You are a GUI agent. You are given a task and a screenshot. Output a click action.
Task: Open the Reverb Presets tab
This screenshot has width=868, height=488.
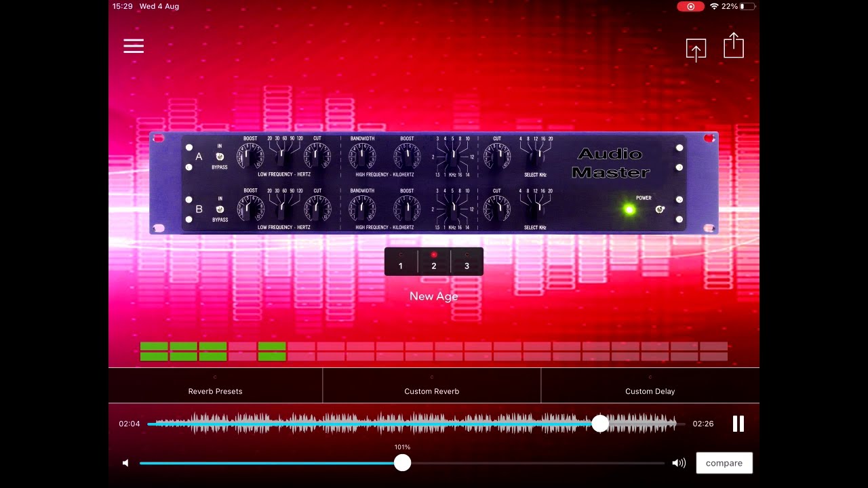[x=215, y=386]
